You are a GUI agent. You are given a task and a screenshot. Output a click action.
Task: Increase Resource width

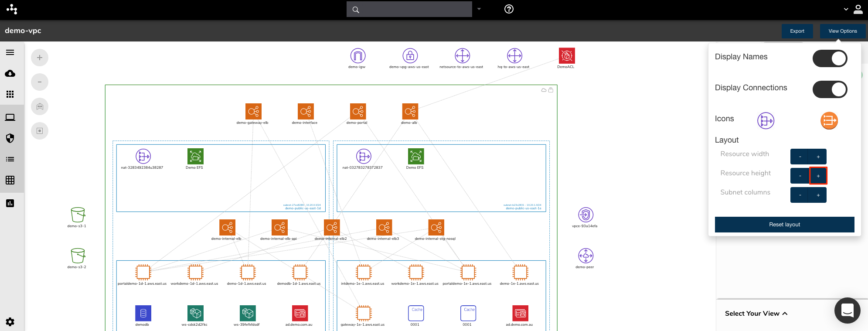818,157
